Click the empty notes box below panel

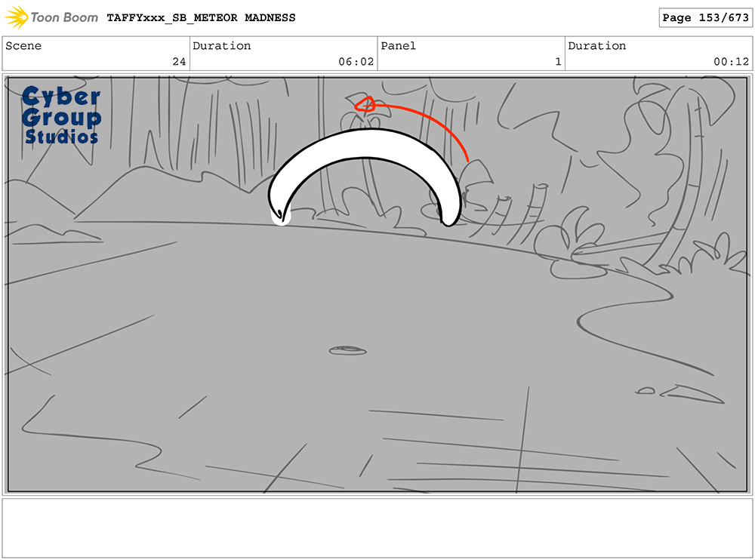coord(377,528)
